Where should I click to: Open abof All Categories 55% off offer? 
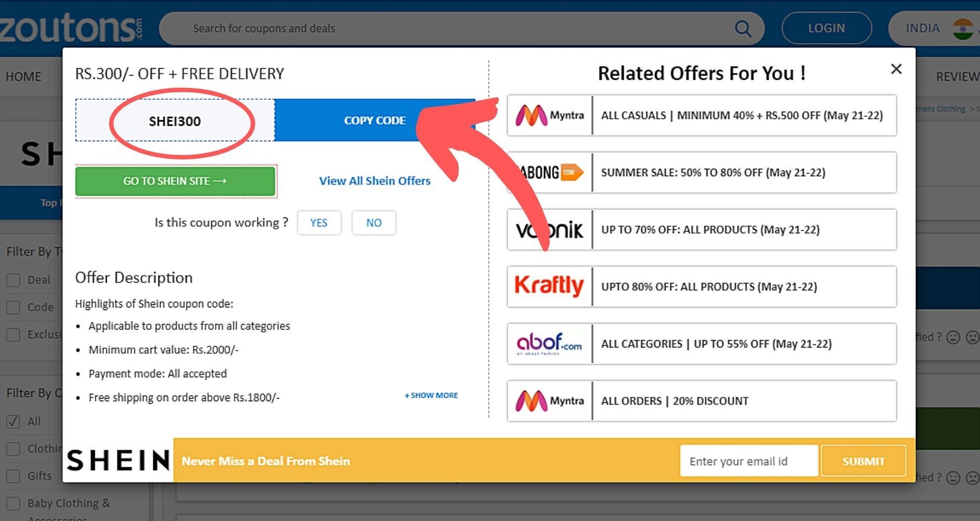tap(702, 344)
